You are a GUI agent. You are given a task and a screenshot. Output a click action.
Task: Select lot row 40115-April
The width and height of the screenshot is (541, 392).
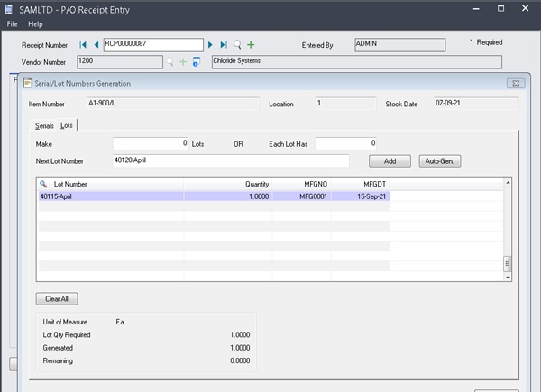click(214, 196)
